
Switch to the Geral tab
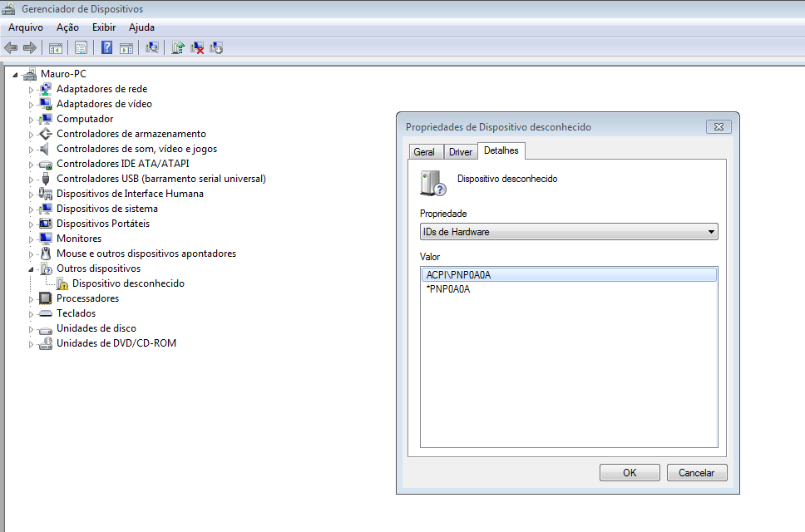coord(425,152)
